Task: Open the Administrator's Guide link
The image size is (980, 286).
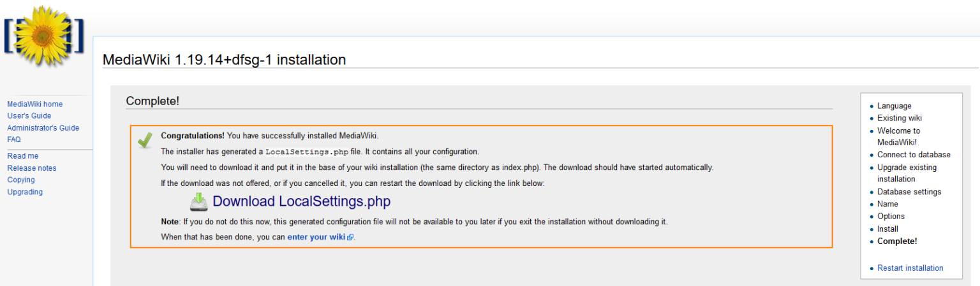Action: [x=43, y=128]
